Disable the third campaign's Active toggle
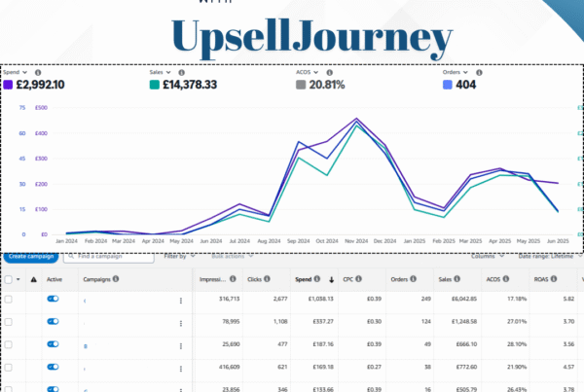Image resolution: width=584 pixels, height=392 pixels. [x=53, y=344]
